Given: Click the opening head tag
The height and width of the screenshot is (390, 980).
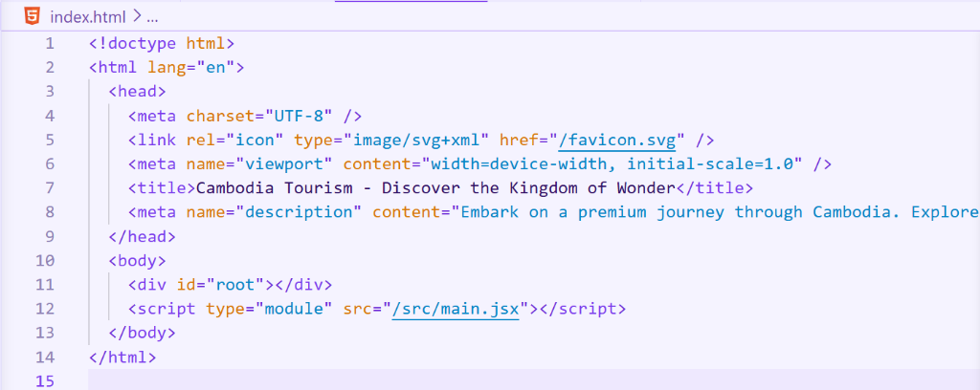Looking at the screenshot, I should (138, 92).
